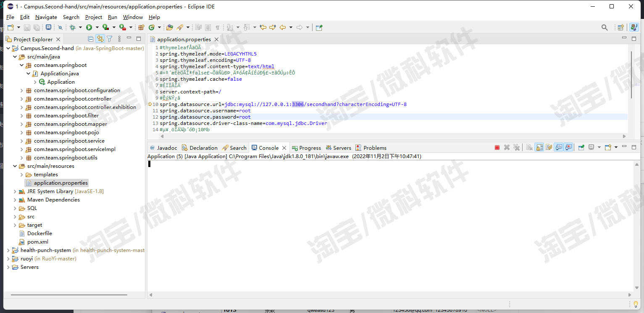Collapse All in Project Explorer
Image resolution: width=644 pixels, height=313 pixels.
(90, 39)
